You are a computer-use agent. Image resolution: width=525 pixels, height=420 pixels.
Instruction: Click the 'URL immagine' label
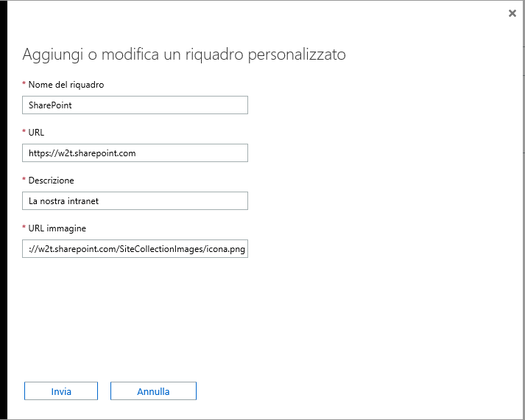coord(57,228)
